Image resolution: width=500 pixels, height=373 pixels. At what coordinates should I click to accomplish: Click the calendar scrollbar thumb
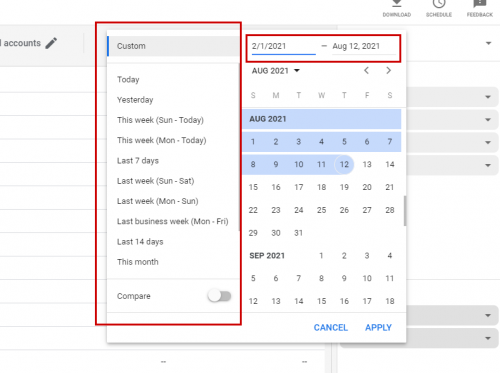[405, 211]
